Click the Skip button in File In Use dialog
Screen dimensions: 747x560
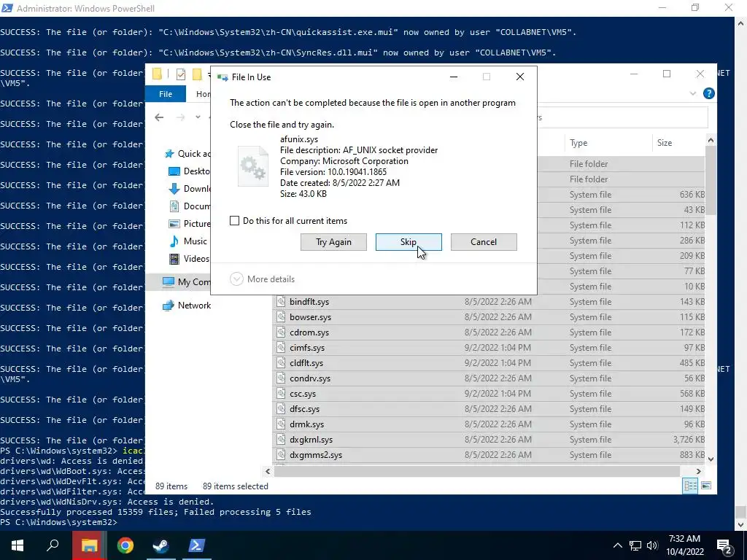[409, 242]
